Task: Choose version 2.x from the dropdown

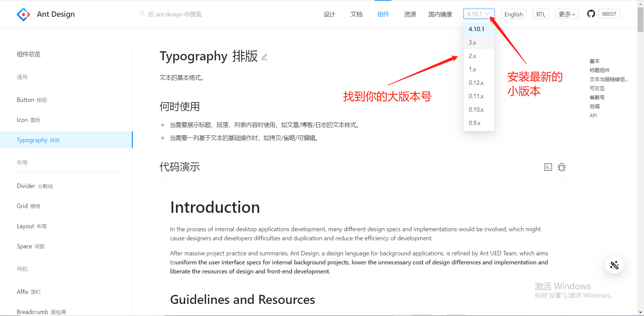Action: 479,56
